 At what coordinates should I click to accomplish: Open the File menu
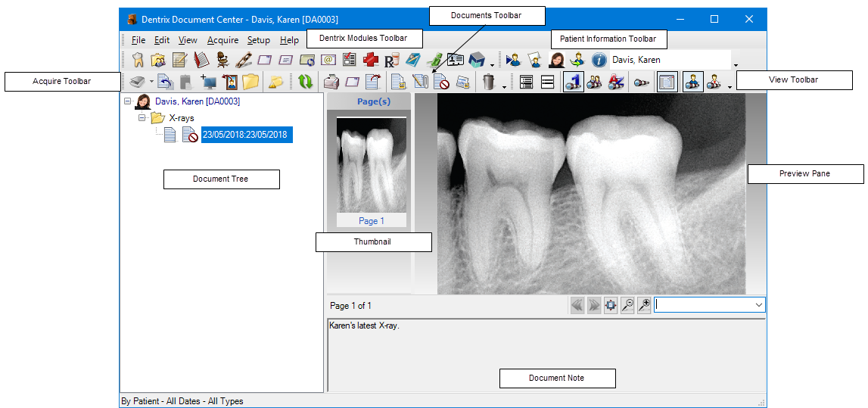(138, 40)
